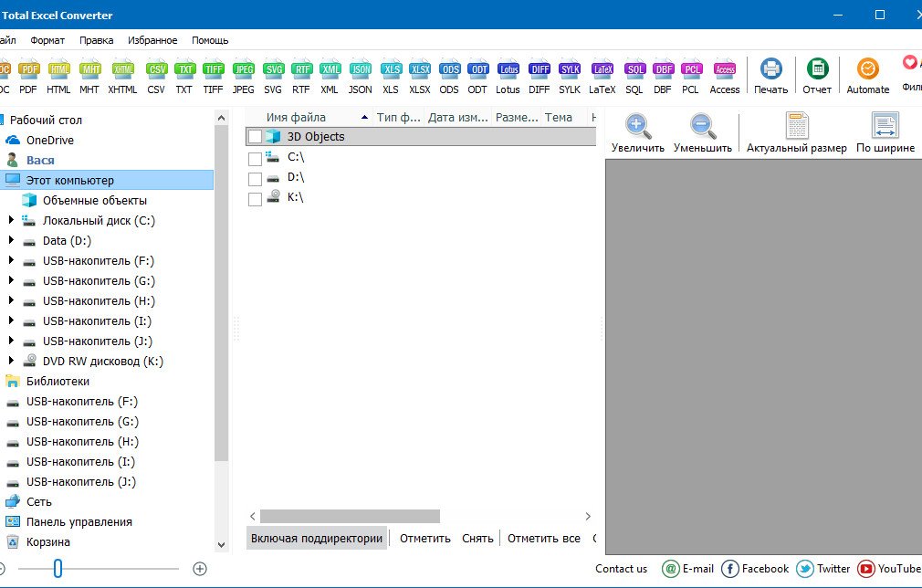Set preview to Актуальный размер
The width and height of the screenshot is (922, 588).
797,133
